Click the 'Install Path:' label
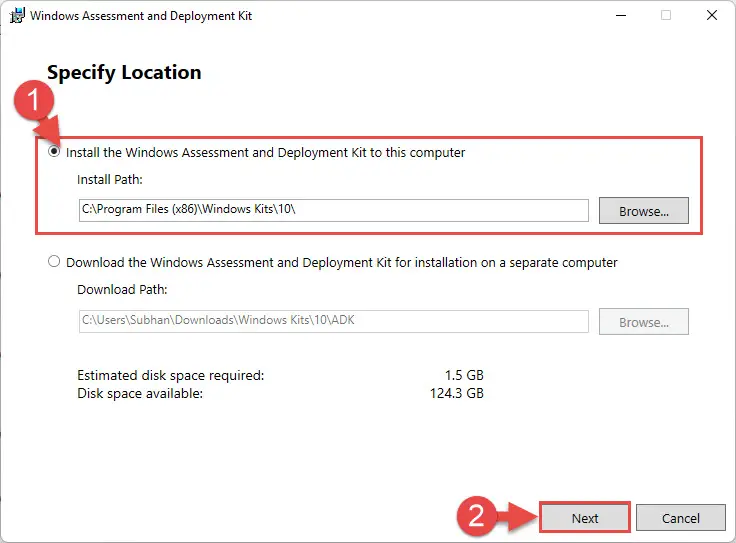The image size is (736, 543). [x=109, y=180]
